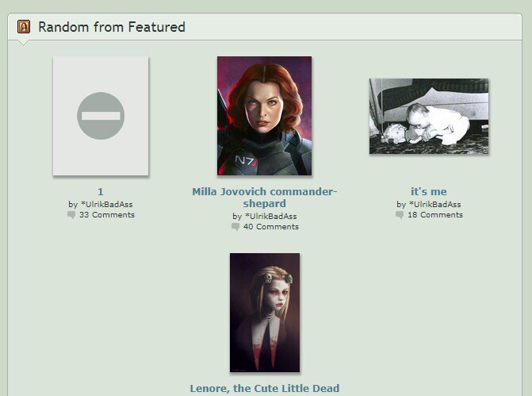
Task: Click the speech bubble icon beside 33 Comments
Action: 71,215
